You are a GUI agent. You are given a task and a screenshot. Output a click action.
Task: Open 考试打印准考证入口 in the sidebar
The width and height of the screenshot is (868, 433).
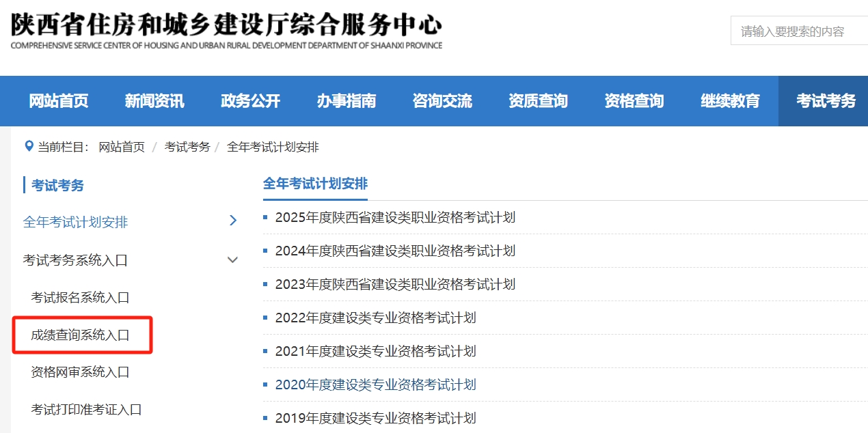[x=87, y=409]
